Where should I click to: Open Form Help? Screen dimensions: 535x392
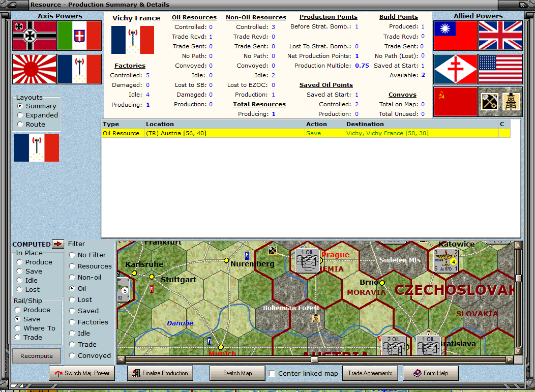[x=431, y=373]
